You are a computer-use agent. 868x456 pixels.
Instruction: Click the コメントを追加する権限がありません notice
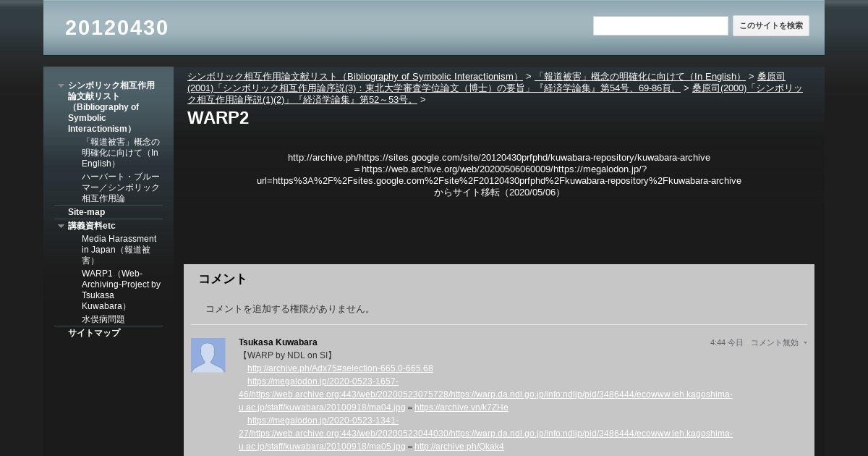289,309
